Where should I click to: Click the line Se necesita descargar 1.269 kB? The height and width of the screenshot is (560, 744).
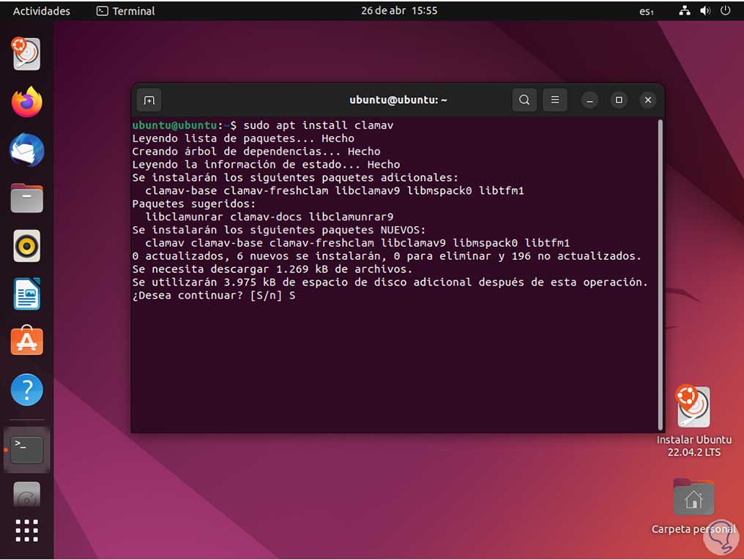(x=272, y=269)
